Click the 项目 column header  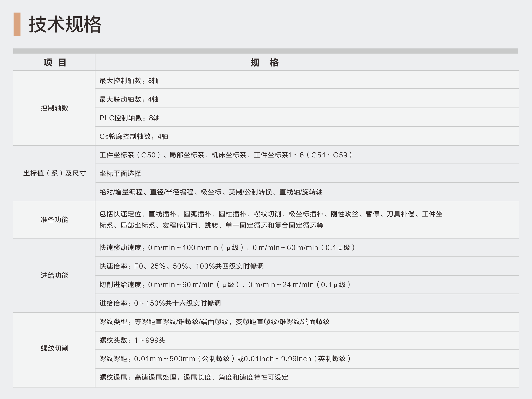[55, 62]
